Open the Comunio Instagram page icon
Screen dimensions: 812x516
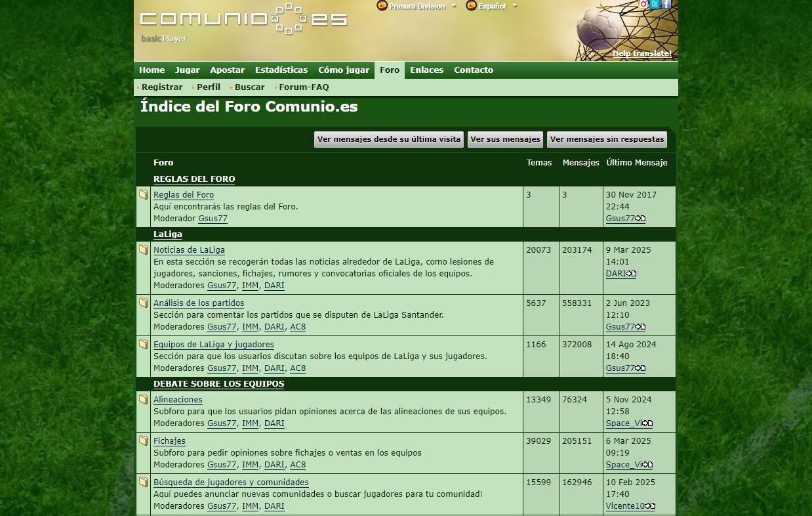click(643, 4)
